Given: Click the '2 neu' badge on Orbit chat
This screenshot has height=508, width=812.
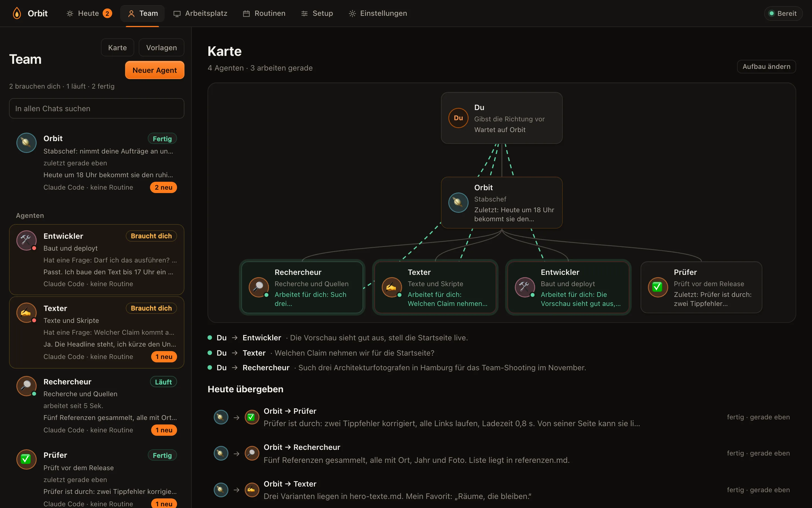Looking at the screenshot, I should point(164,187).
